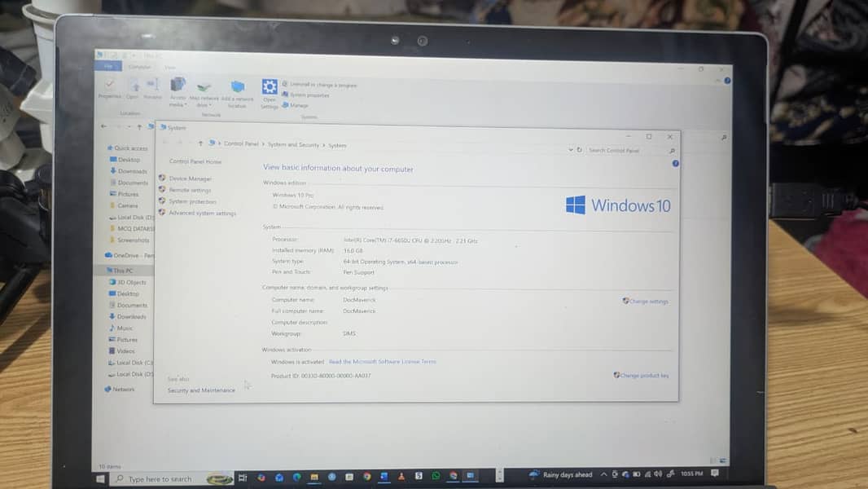Switch to the View ribbon tab
Viewport: 868px width, 489px height.
tap(170, 68)
